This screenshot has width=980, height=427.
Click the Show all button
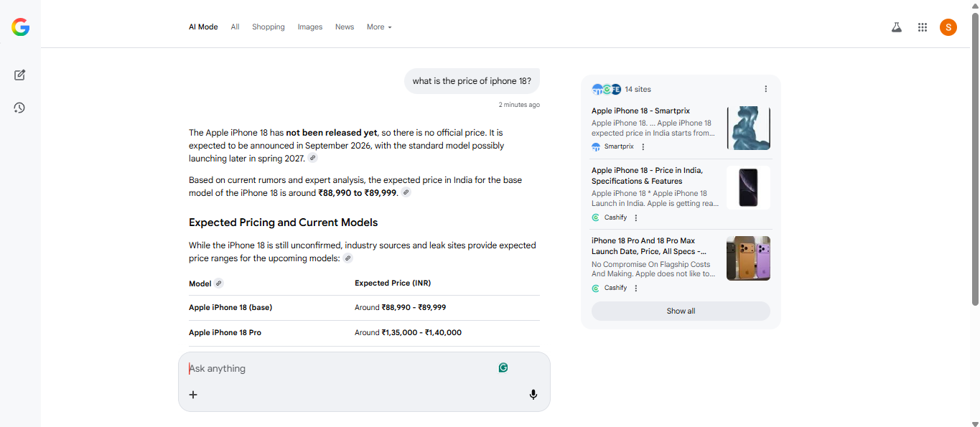[x=681, y=311]
